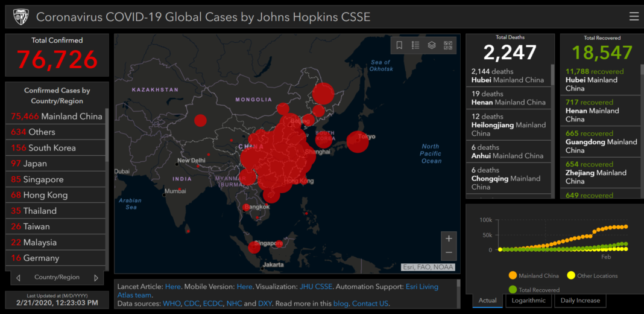Toggle Mainland China series in legend
The width and height of the screenshot is (644, 314).
click(x=534, y=276)
